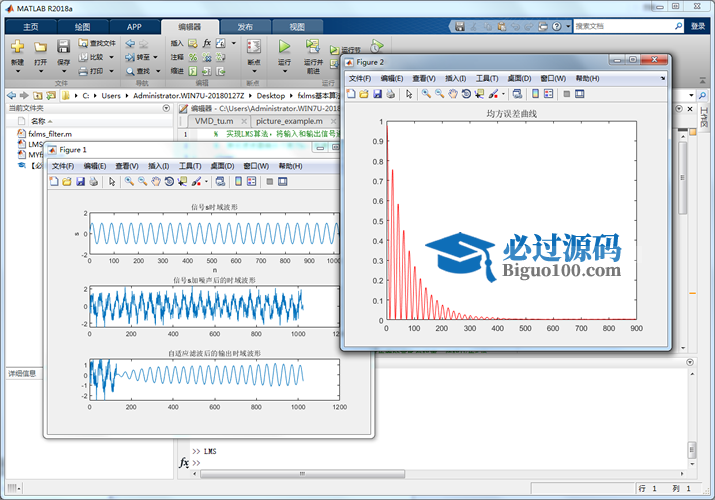Select fxlms_filter.m in the current folder list
This screenshot has width=715, height=500.
pos(49,133)
